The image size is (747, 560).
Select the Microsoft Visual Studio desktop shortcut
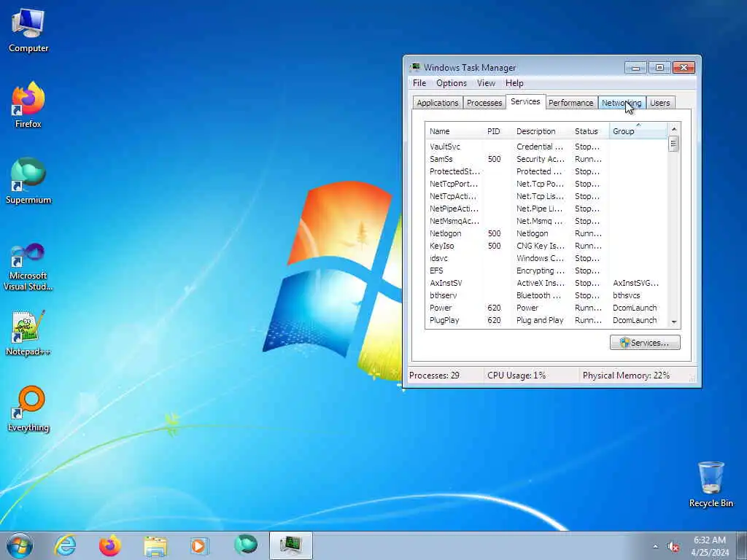pos(28,267)
